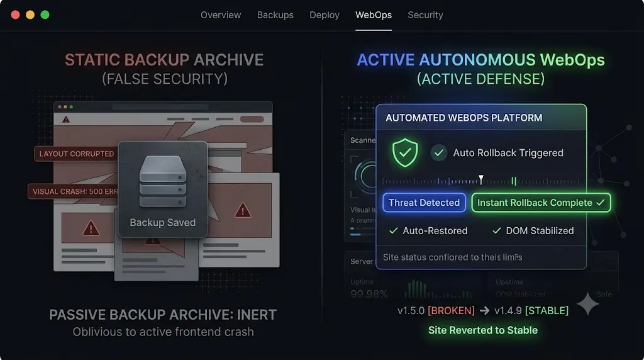The image size is (644, 360).
Task: Select the WebOps tab
Action: (x=374, y=15)
